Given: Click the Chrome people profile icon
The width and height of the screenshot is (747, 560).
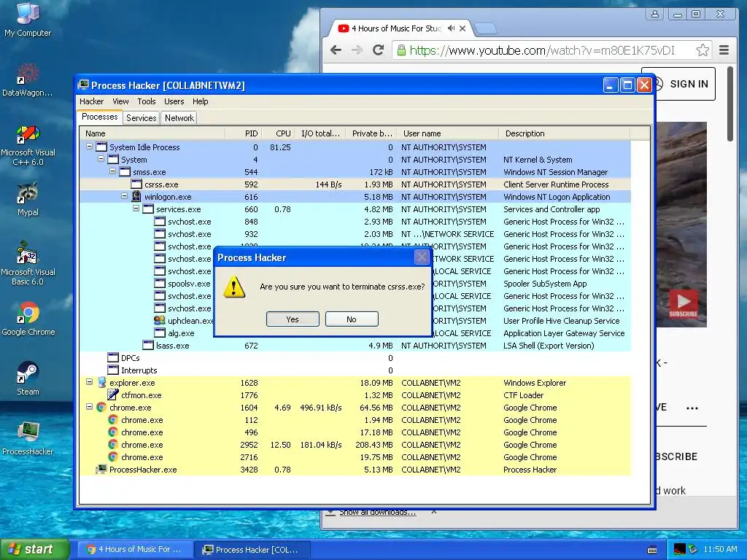Looking at the screenshot, I should point(654,15).
